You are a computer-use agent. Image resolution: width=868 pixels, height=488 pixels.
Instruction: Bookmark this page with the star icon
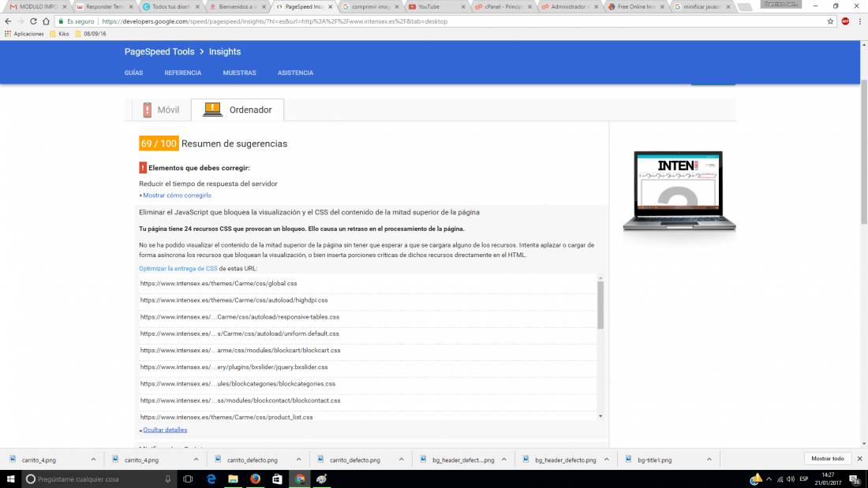(830, 21)
